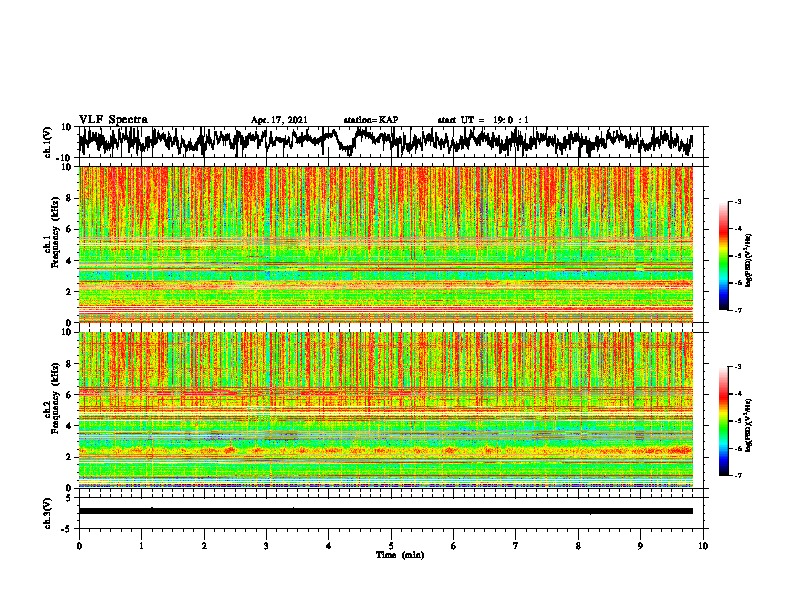This screenshot has width=792, height=612.
Task: Click the ch.1 PSD color scale bar
Action: tap(723, 256)
